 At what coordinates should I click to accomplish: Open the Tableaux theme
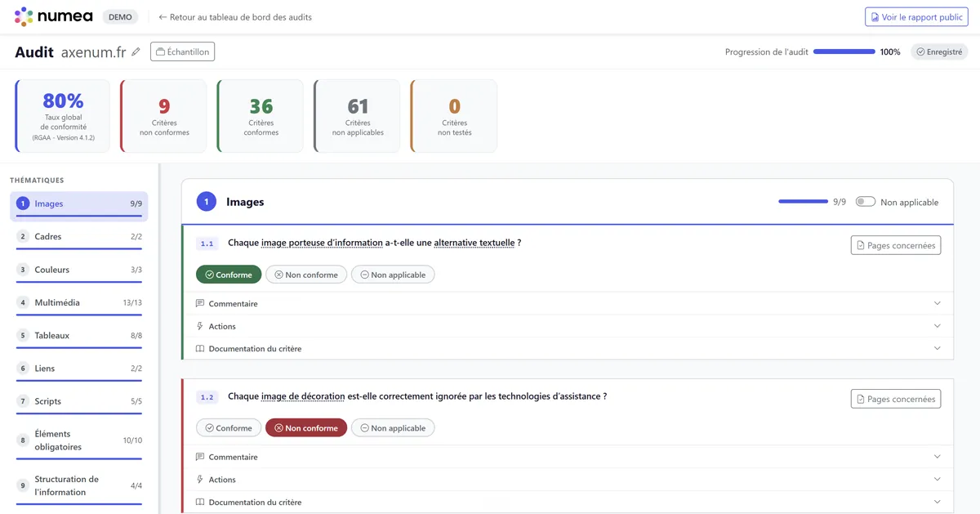[x=79, y=336]
